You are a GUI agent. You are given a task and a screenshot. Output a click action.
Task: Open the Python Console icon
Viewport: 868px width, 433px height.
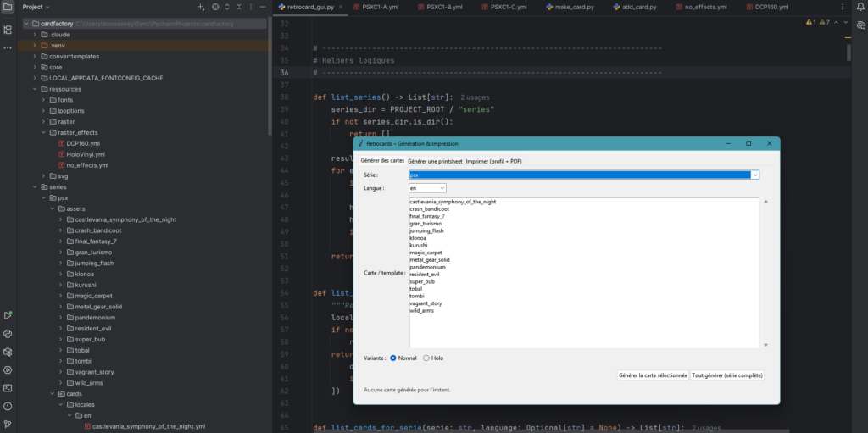[x=8, y=334]
